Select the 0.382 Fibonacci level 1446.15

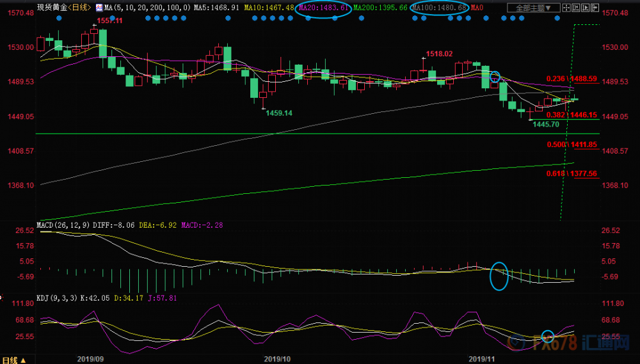[x=572, y=115]
